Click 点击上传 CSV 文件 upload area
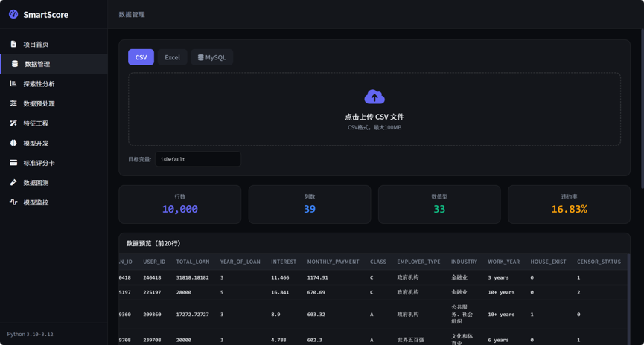 click(x=374, y=109)
